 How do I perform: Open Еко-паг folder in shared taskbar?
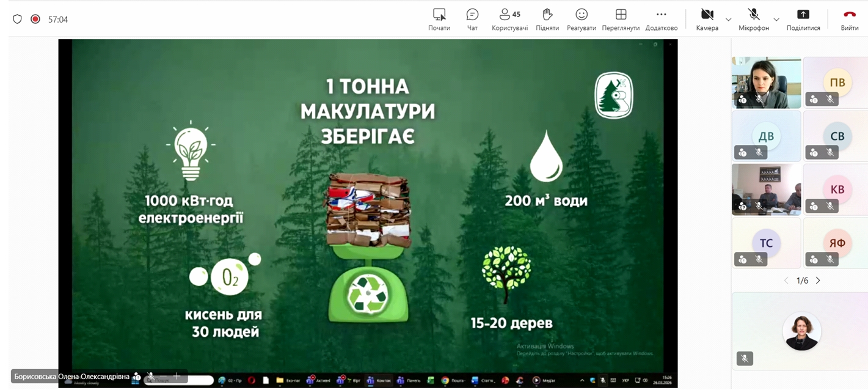(x=288, y=380)
